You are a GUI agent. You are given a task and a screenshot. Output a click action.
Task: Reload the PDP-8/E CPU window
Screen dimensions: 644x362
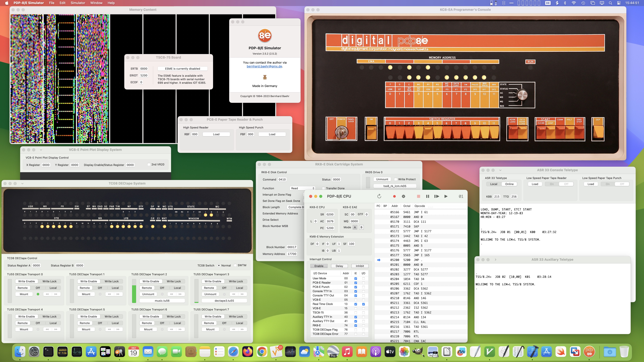[x=379, y=196]
